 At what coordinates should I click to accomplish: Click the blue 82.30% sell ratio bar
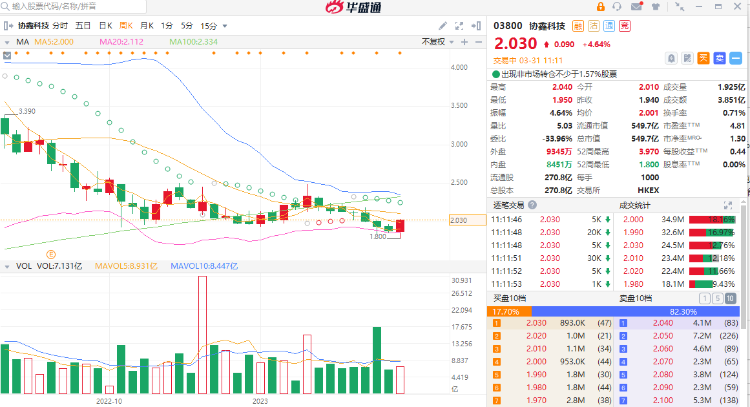pos(636,312)
